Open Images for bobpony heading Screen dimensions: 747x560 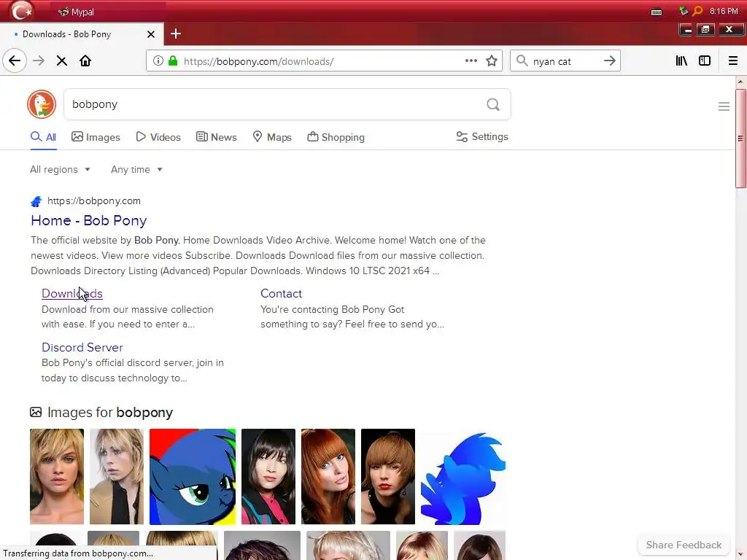click(109, 413)
